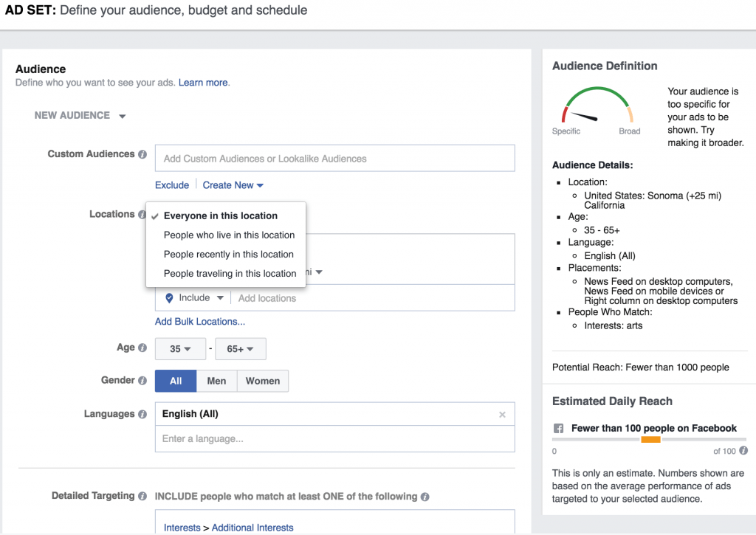Viewport: 756px width, 535px height.
Task: Click the Learn more link
Action: [x=202, y=83]
